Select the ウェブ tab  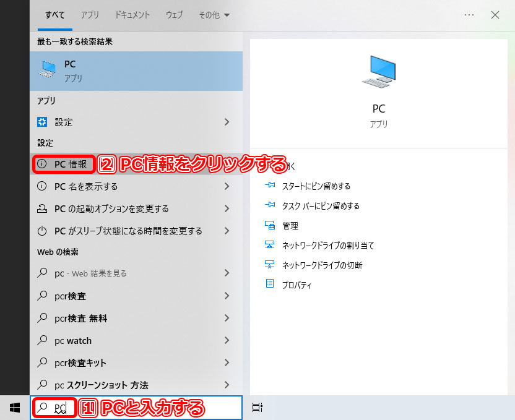(x=174, y=15)
